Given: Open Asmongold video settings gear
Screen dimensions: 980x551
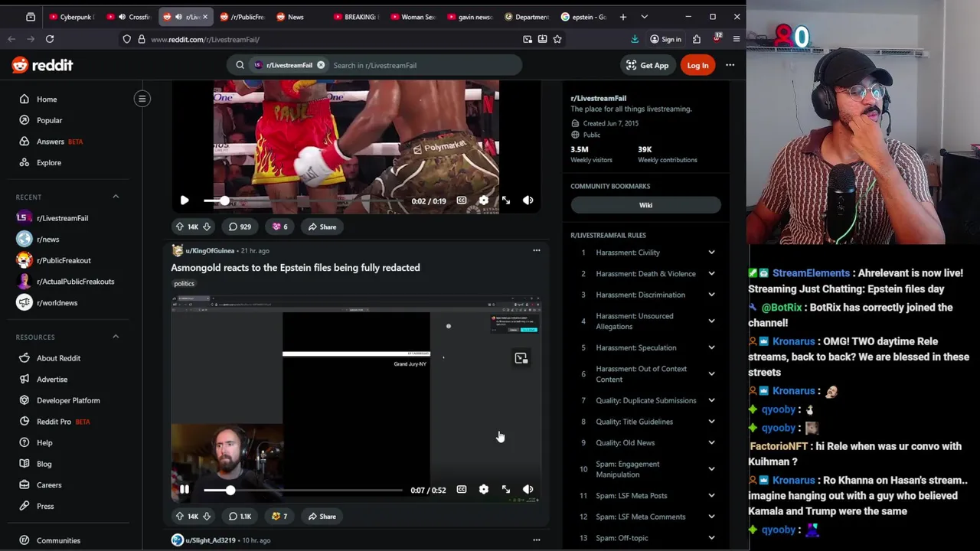Looking at the screenshot, I should point(484,490).
